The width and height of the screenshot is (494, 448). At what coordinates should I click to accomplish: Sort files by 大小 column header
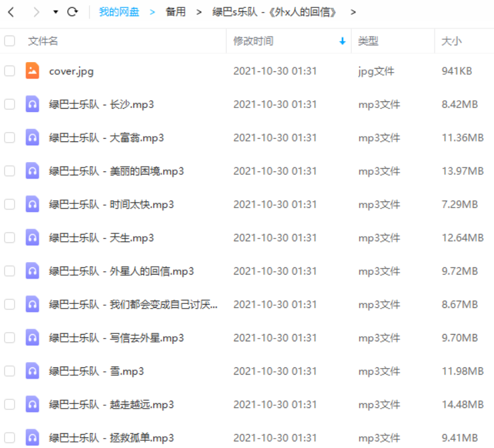(x=451, y=41)
